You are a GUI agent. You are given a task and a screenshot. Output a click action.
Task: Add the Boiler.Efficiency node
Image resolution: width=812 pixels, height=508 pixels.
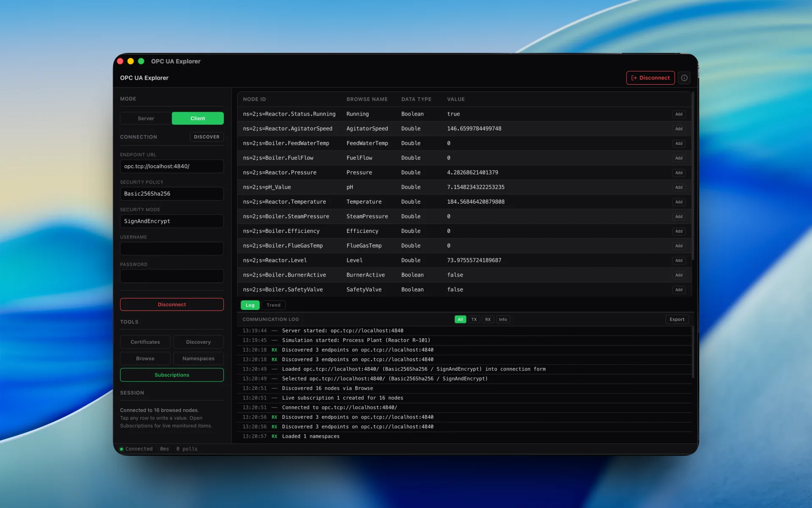[x=679, y=231]
